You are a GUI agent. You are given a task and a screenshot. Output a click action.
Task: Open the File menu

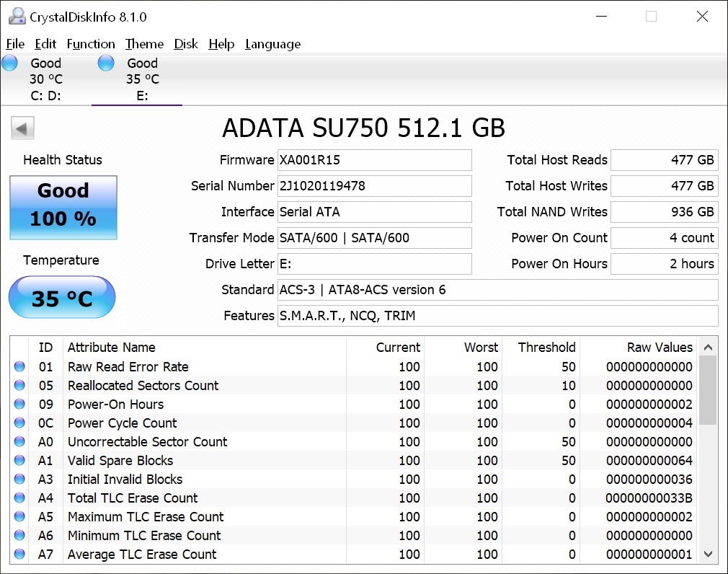(x=15, y=44)
